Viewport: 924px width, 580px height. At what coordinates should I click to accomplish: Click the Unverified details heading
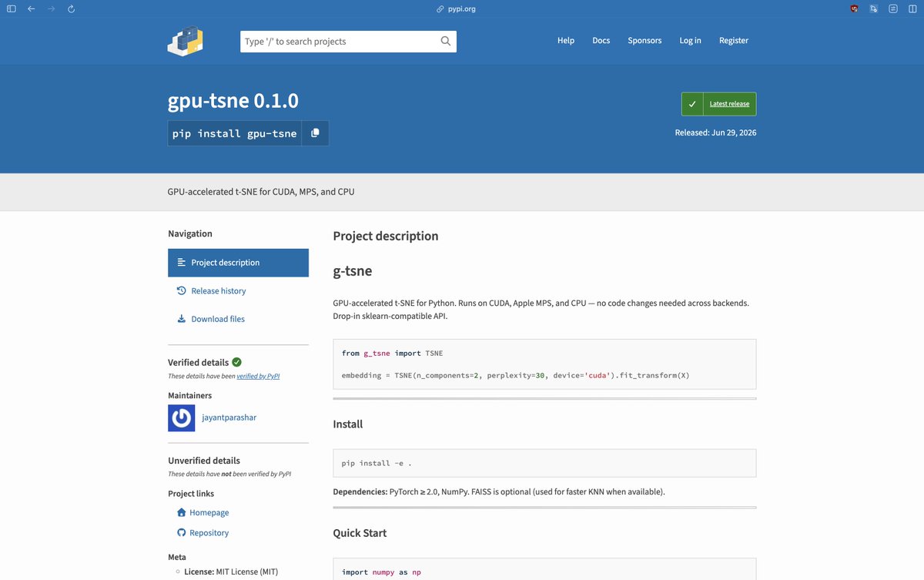[x=204, y=461]
